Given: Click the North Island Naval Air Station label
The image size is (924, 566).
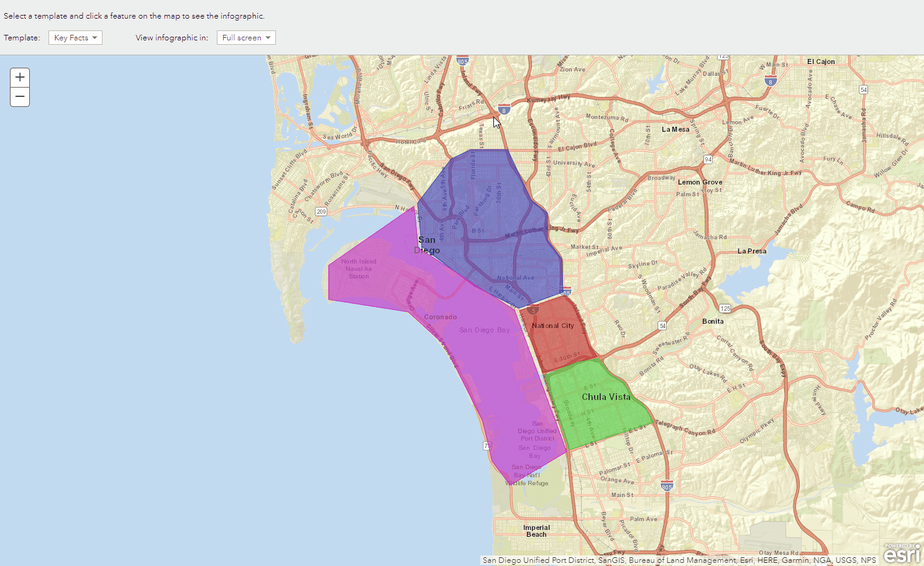Looking at the screenshot, I should tap(359, 269).
